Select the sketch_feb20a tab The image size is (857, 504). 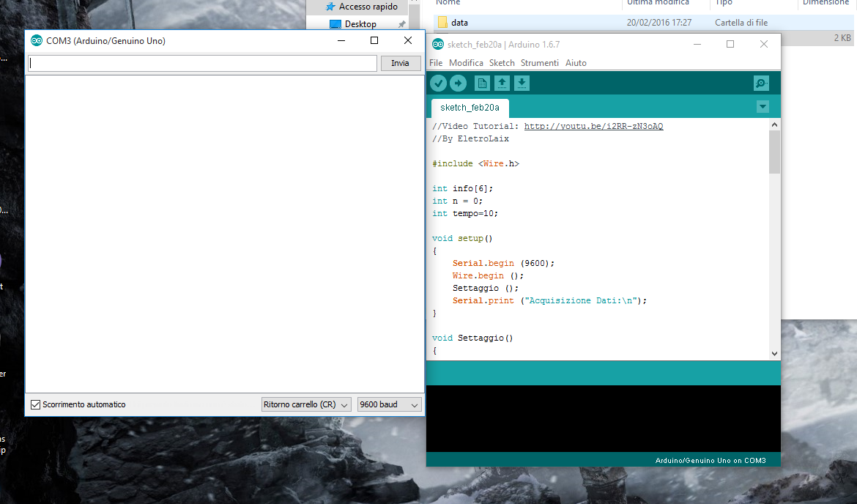coord(469,107)
